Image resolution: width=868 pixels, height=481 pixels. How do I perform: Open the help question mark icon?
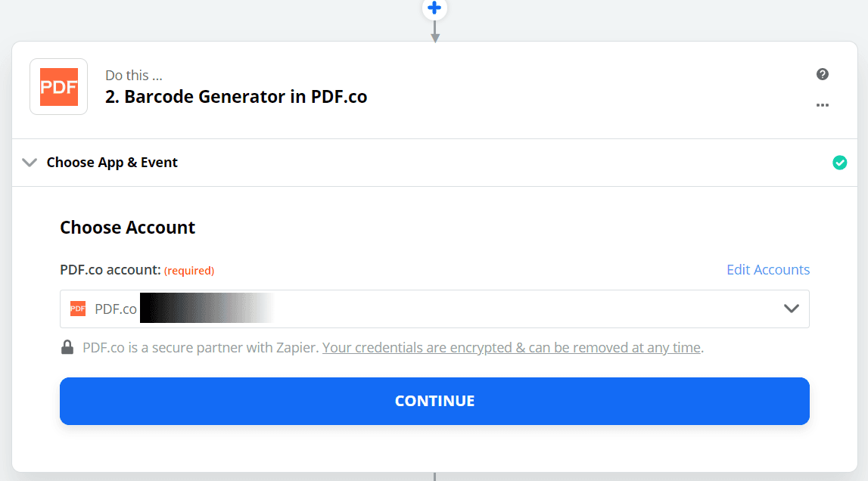tap(823, 74)
